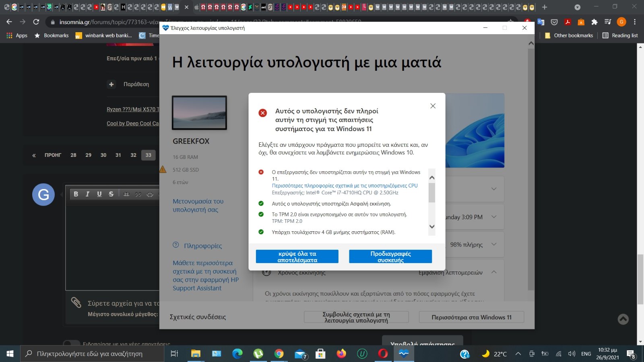Show hidden system tray icons
The image size is (644, 362).
(518, 354)
